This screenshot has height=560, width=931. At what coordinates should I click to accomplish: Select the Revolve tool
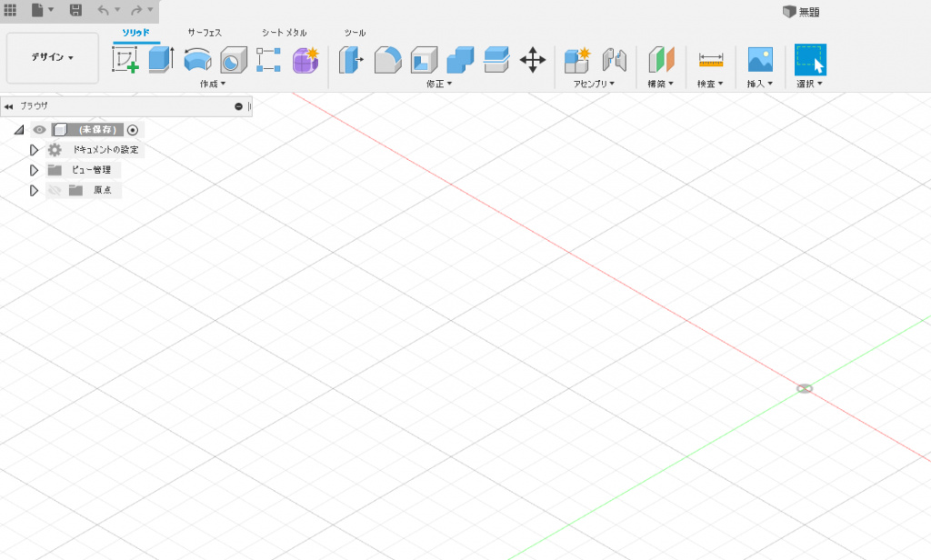pos(197,59)
